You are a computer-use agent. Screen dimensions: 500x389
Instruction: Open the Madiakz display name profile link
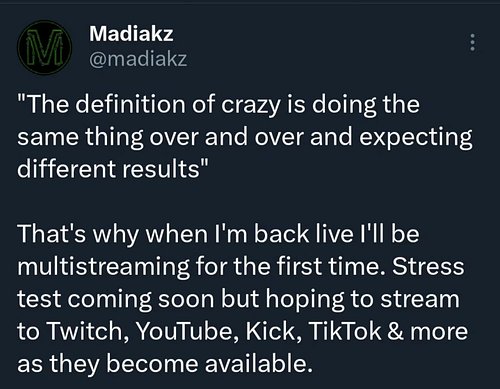(131, 34)
